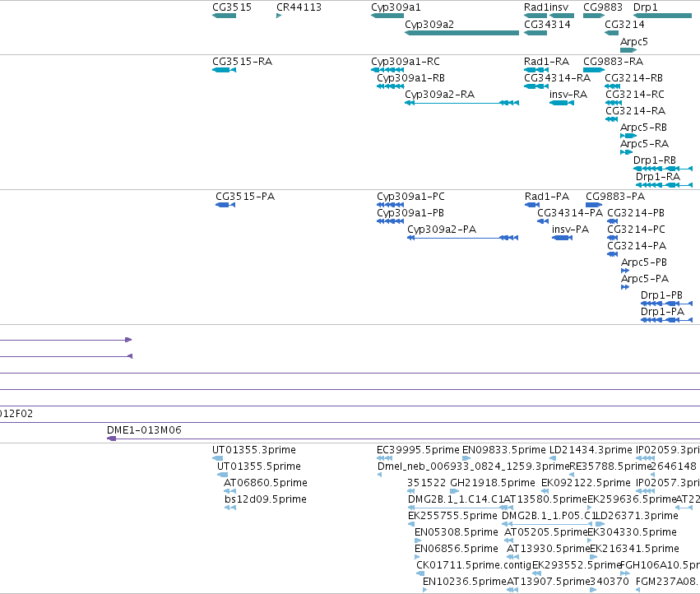Click the Cyp309a1-RB transcript label
700x594 pixels.
coord(410,78)
